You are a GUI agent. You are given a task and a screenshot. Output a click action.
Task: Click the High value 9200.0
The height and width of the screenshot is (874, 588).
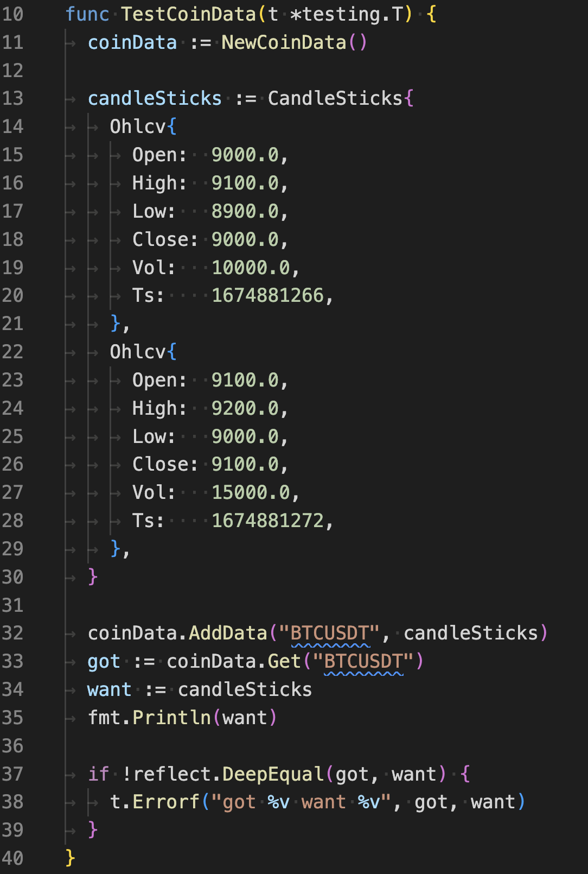[245, 408]
